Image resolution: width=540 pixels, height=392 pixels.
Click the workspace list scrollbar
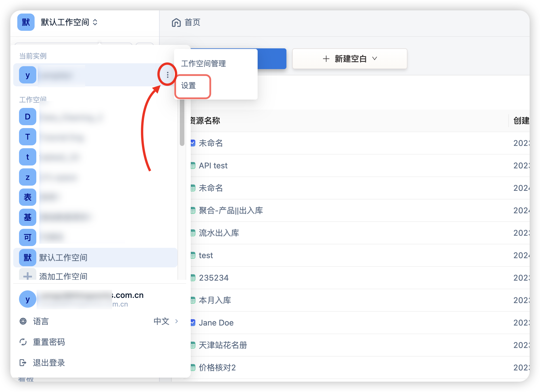coord(182,122)
